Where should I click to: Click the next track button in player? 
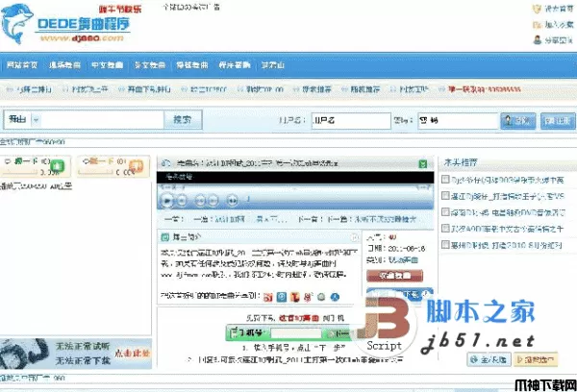(x=213, y=201)
